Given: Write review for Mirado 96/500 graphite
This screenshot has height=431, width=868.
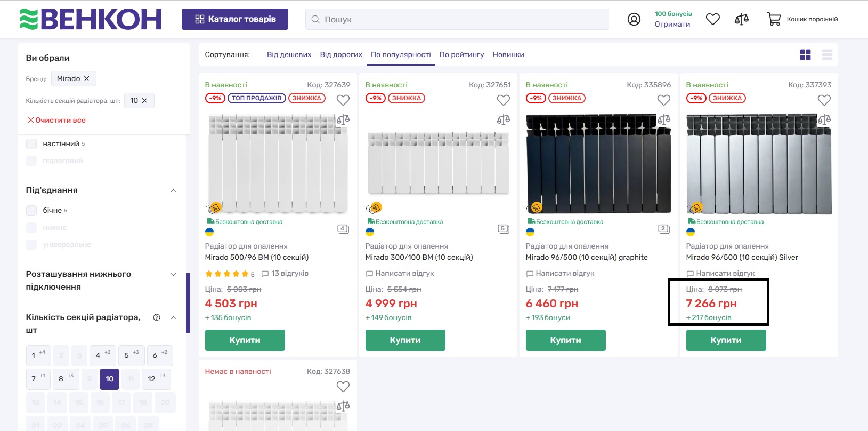Looking at the screenshot, I should point(560,274).
